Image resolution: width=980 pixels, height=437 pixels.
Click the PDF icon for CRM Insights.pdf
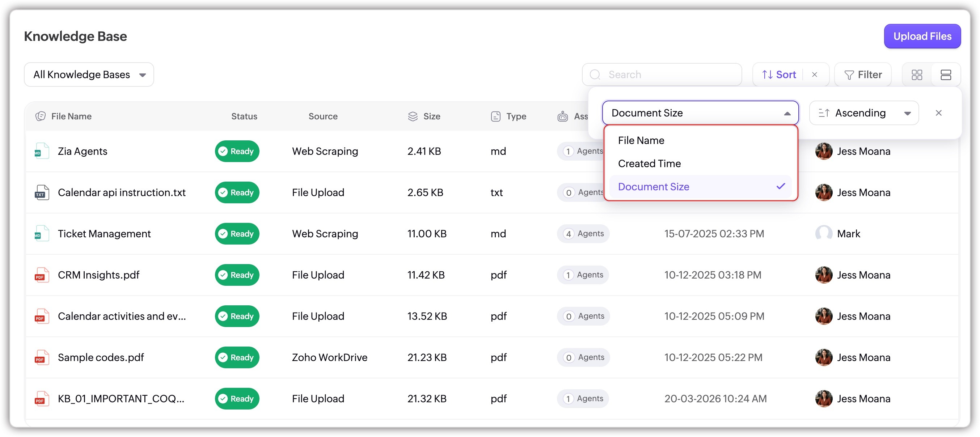42,275
